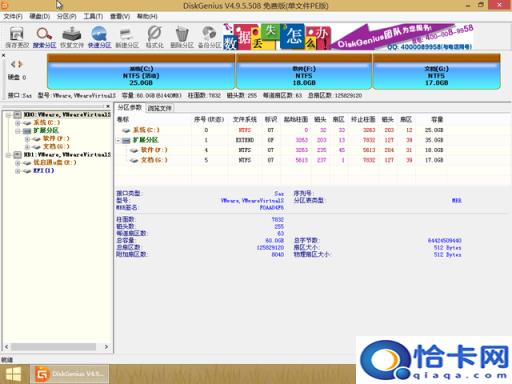The width and height of the screenshot is (512, 384).
Task: Collapse the 扩展分区 node in the tree
Action: pyautogui.click(x=18, y=131)
